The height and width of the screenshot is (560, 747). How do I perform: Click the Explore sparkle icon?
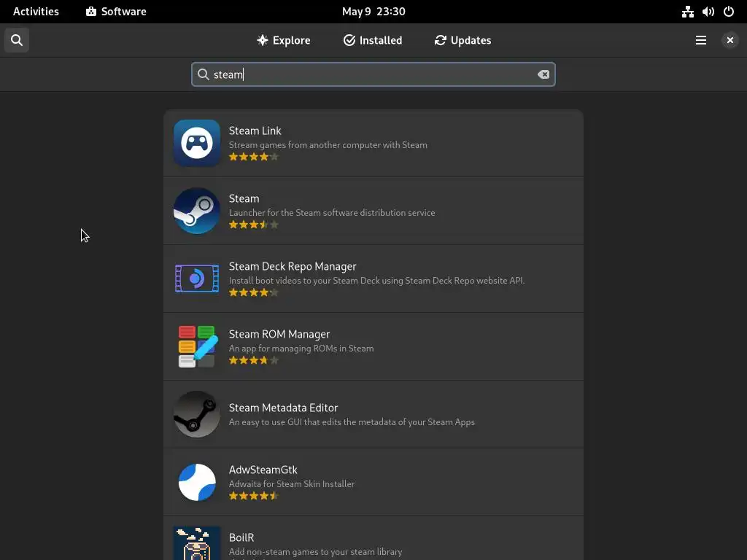[x=263, y=40]
